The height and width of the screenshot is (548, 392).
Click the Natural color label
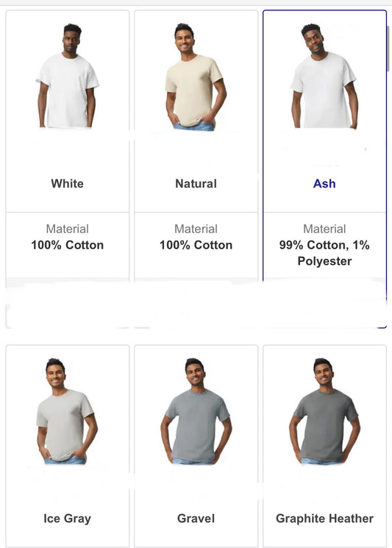click(196, 183)
